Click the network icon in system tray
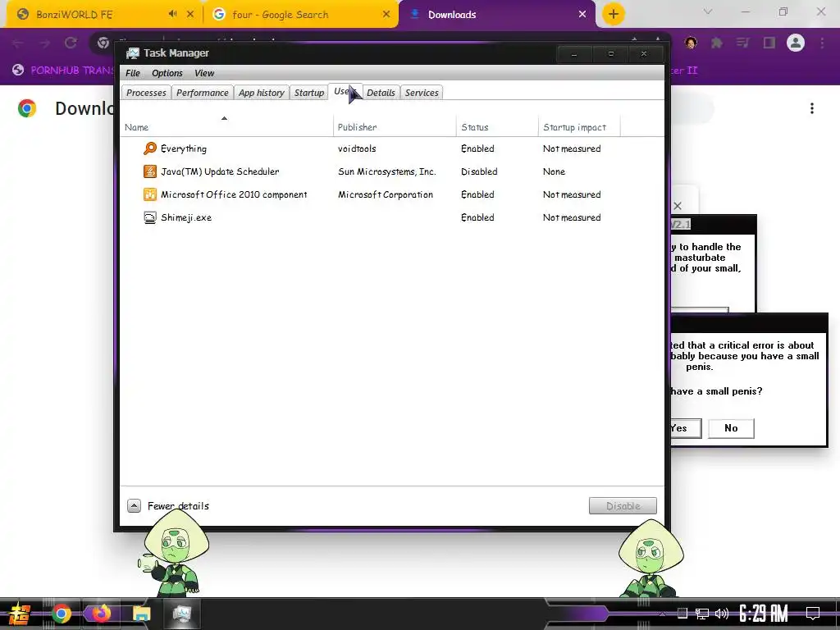The image size is (840, 630). click(x=702, y=614)
